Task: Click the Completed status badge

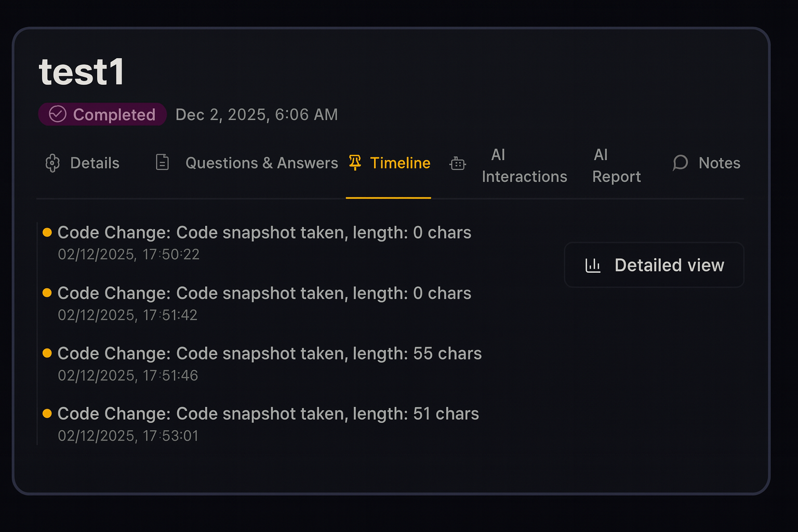Action: tap(102, 114)
